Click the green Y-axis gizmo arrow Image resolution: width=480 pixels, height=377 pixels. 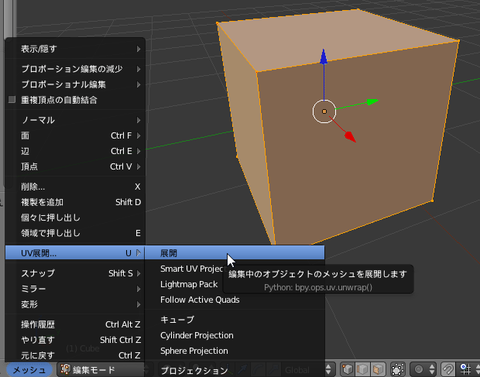[x=372, y=102]
